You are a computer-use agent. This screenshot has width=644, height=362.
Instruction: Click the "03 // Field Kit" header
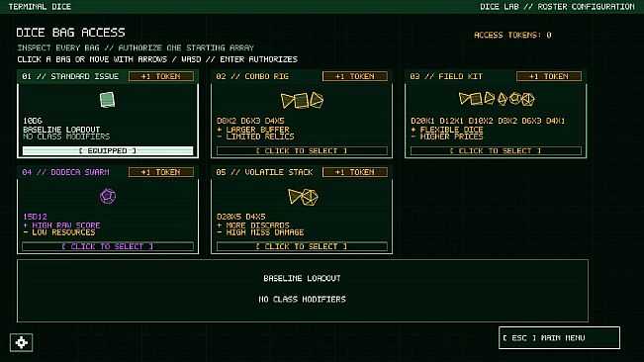446,76
